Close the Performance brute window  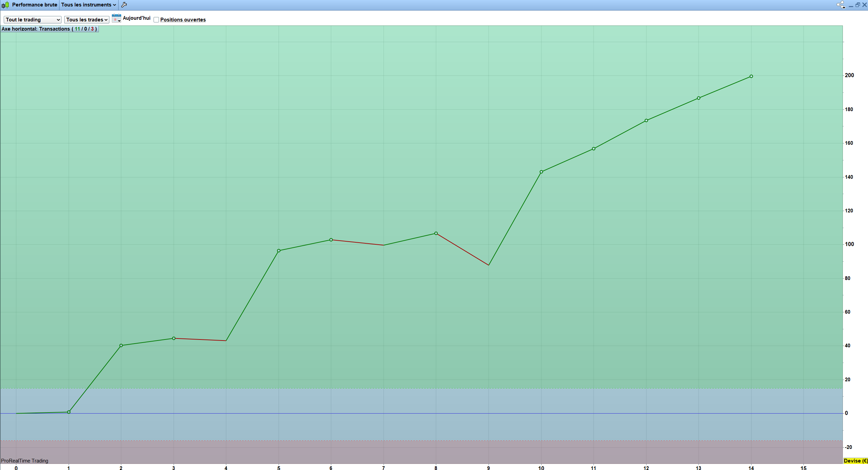[x=865, y=5]
